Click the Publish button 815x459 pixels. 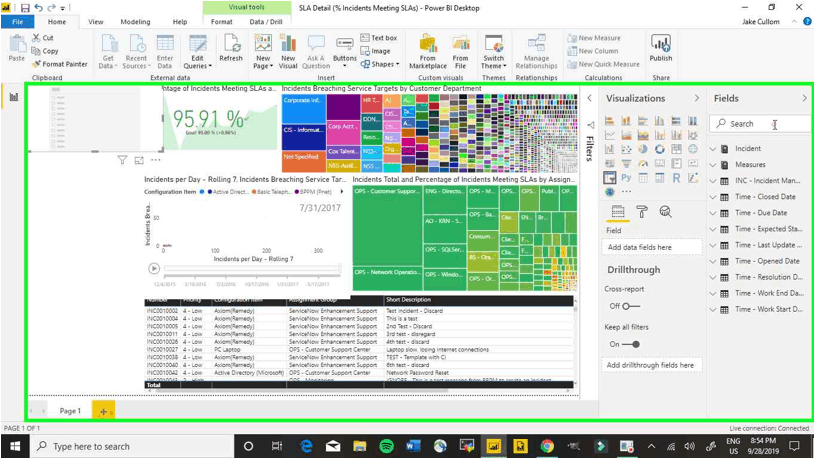tap(661, 48)
